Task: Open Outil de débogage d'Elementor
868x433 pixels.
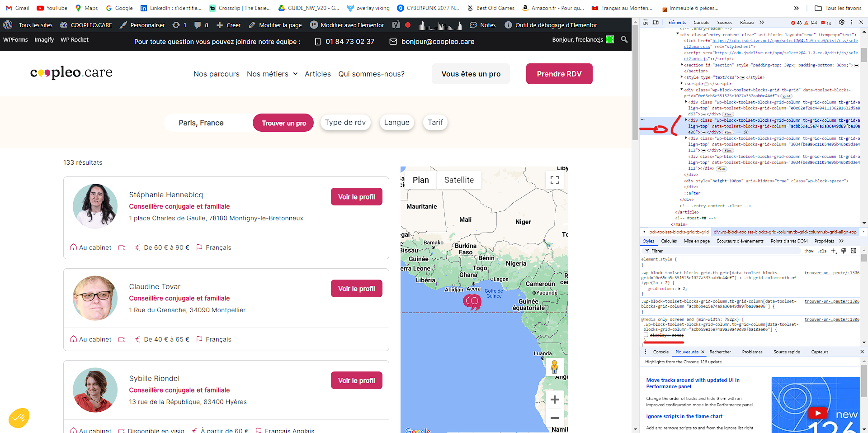Action: pos(551,25)
